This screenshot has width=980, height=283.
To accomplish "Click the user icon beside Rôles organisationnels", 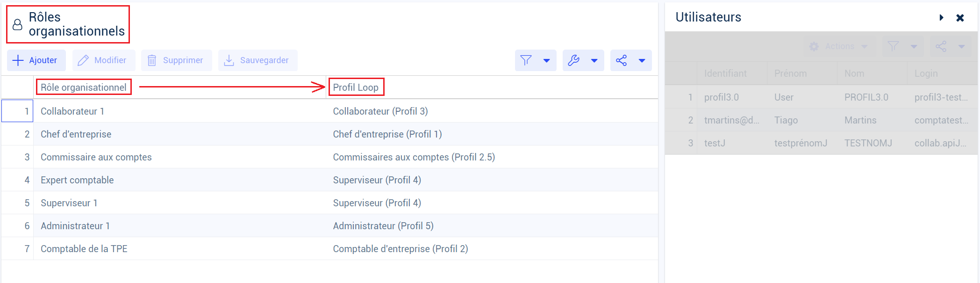I will (x=17, y=24).
